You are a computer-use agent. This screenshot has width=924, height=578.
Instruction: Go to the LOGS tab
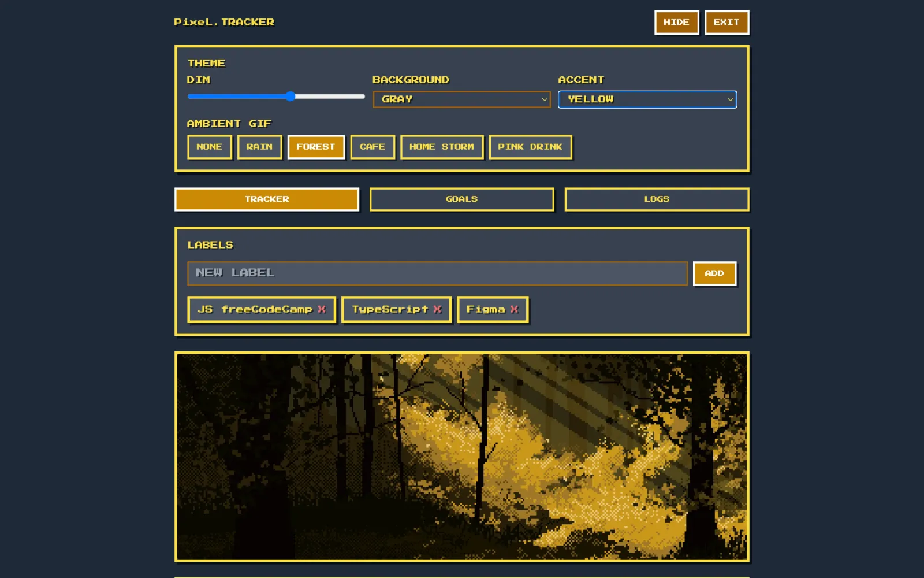coord(657,199)
